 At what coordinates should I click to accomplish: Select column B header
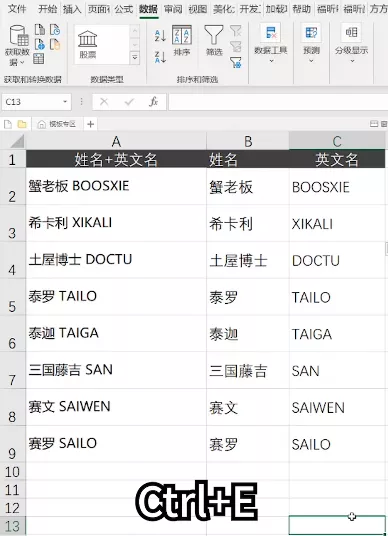point(248,141)
